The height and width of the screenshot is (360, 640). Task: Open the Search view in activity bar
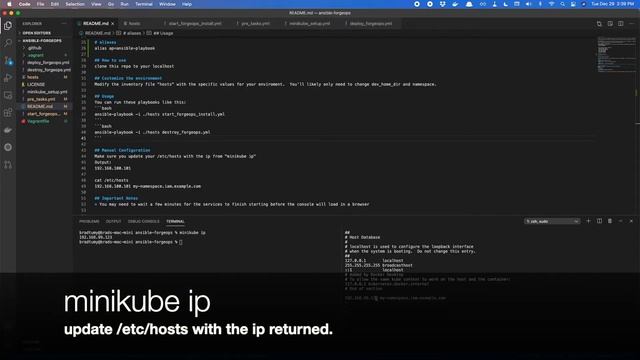pos(8,43)
